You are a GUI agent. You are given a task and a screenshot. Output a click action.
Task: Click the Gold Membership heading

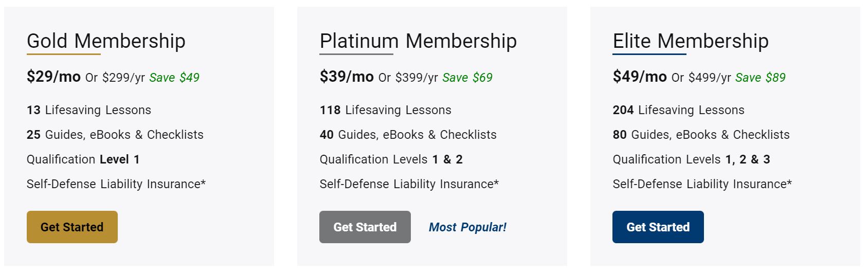pyautogui.click(x=106, y=41)
